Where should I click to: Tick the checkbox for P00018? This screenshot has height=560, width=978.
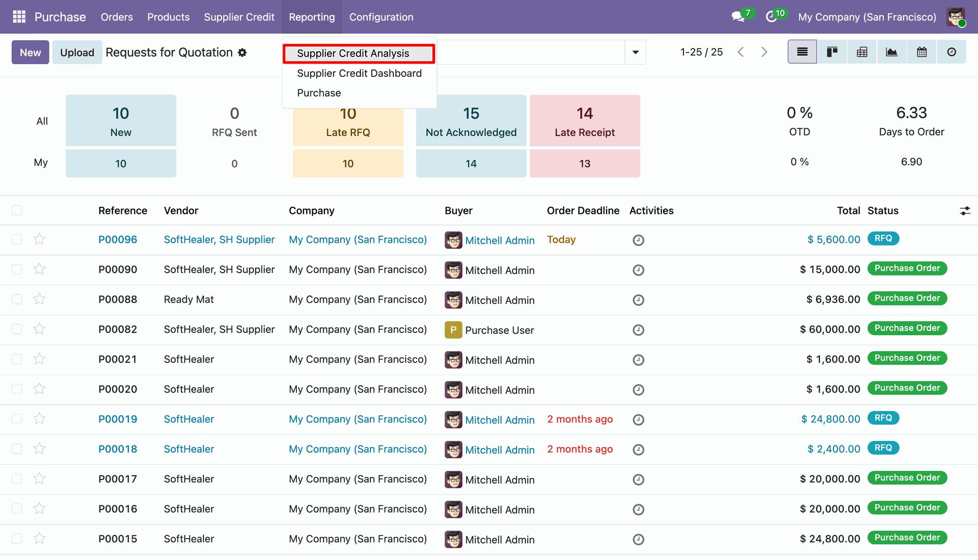point(17,449)
